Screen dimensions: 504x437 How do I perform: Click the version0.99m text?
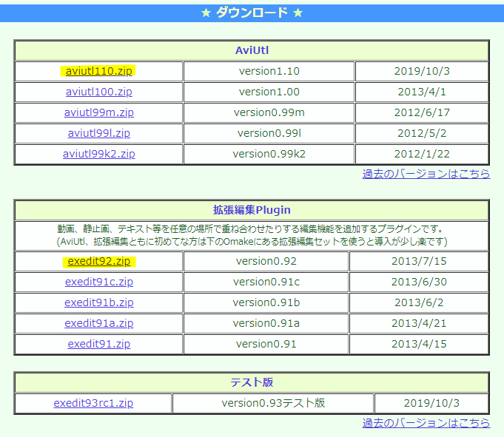(x=269, y=112)
